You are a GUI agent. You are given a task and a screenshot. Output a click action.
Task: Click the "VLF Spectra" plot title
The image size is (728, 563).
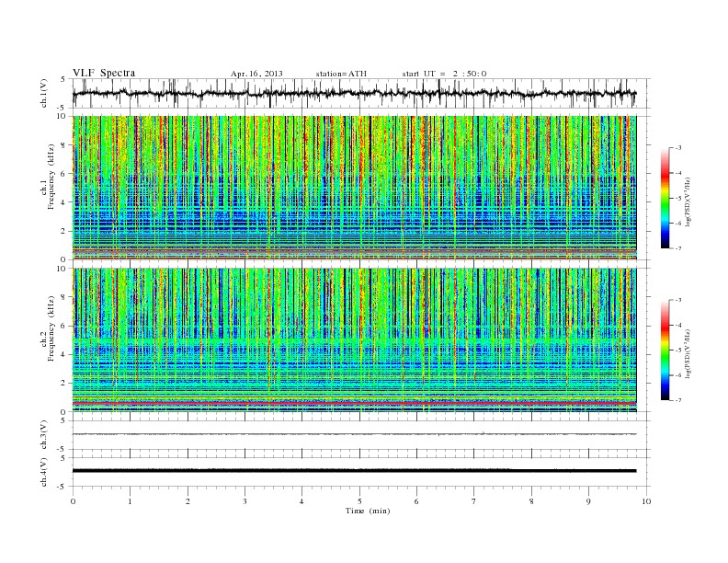pyautogui.click(x=104, y=73)
